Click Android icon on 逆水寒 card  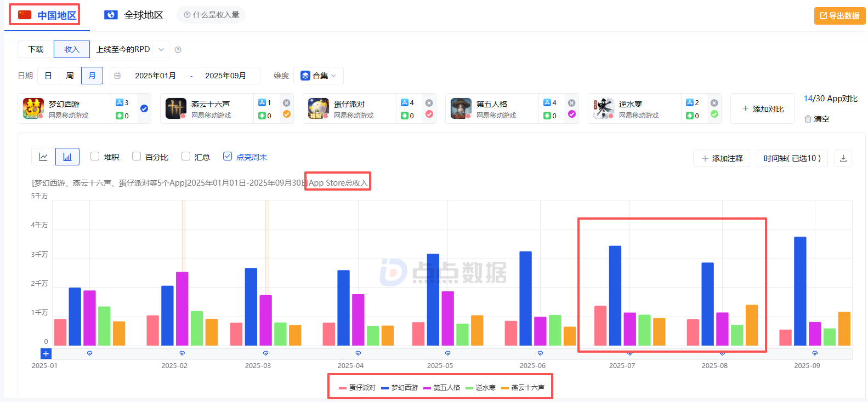point(690,116)
